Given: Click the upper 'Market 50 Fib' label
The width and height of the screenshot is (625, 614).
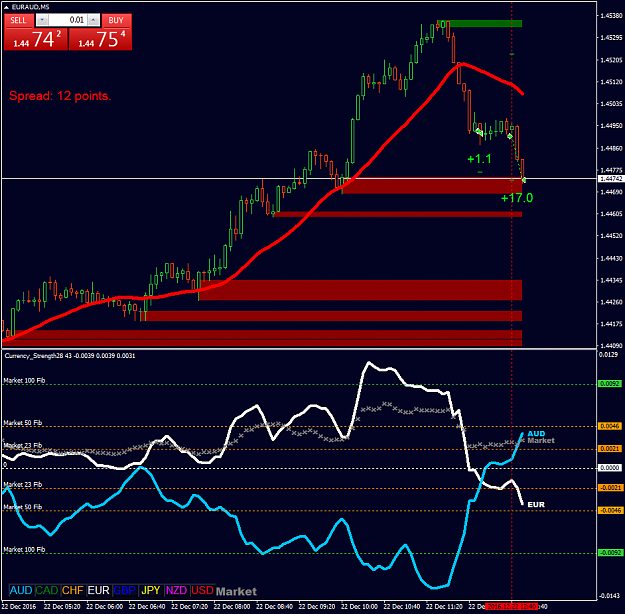Looking at the screenshot, I should coord(23,423).
